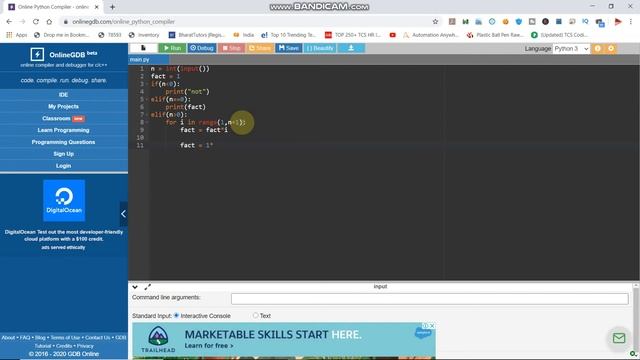The height and width of the screenshot is (360, 640).
Task: Open My Projects in sidebar
Action: pos(63,107)
